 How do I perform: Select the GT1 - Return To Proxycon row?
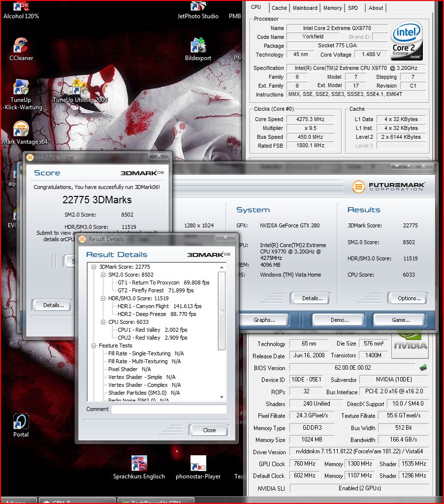pos(163,283)
